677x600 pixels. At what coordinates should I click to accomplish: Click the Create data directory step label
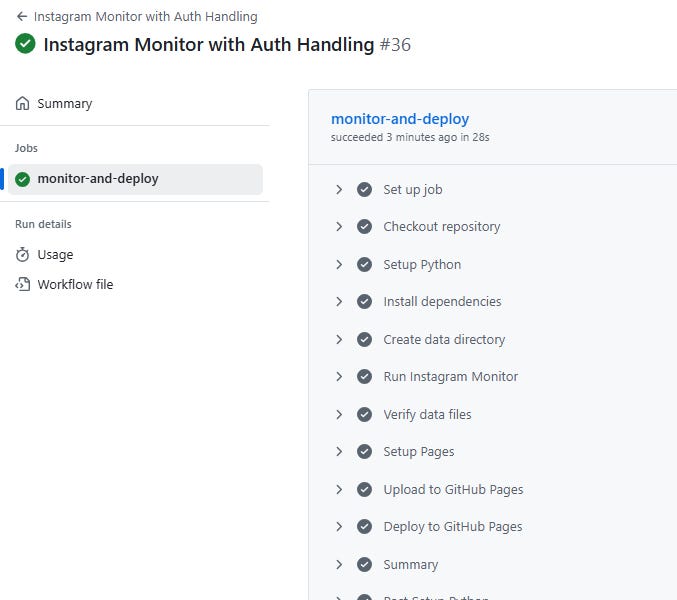(444, 340)
